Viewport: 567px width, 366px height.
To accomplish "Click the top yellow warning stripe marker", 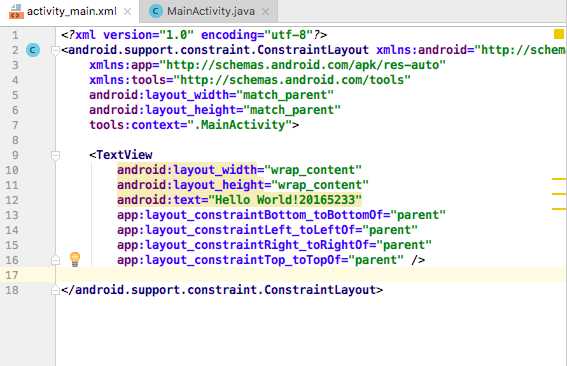I will (559, 179).
